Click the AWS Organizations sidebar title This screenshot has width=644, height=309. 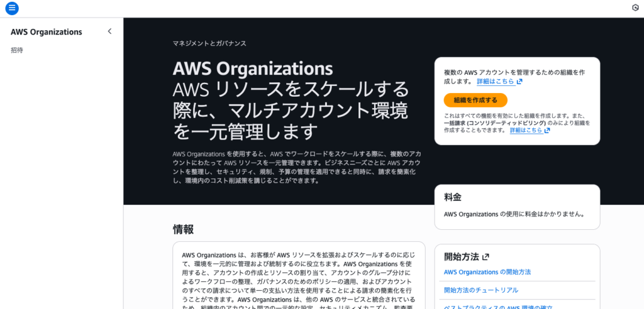[47, 32]
